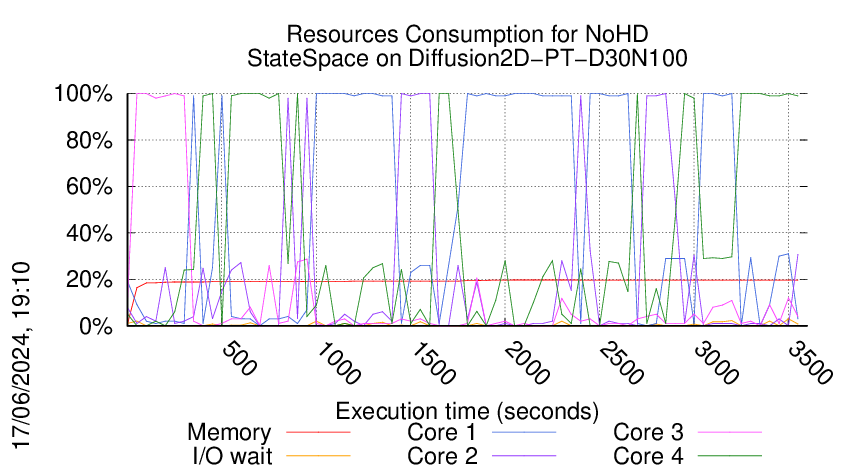850x475 pixels.
Task: Click the 3000 x-axis tick label
Action: pyautogui.click(x=716, y=363)
